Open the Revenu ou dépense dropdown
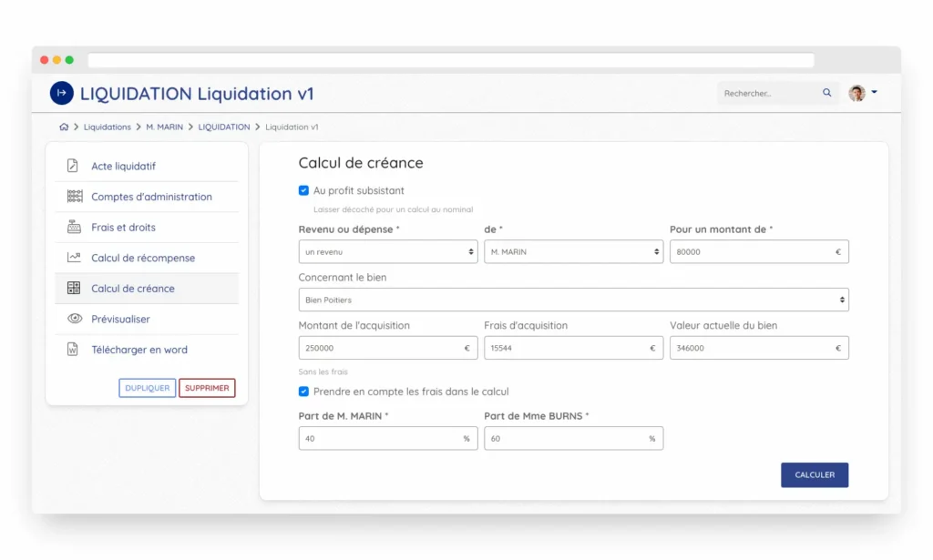 (x=387, y=251)
